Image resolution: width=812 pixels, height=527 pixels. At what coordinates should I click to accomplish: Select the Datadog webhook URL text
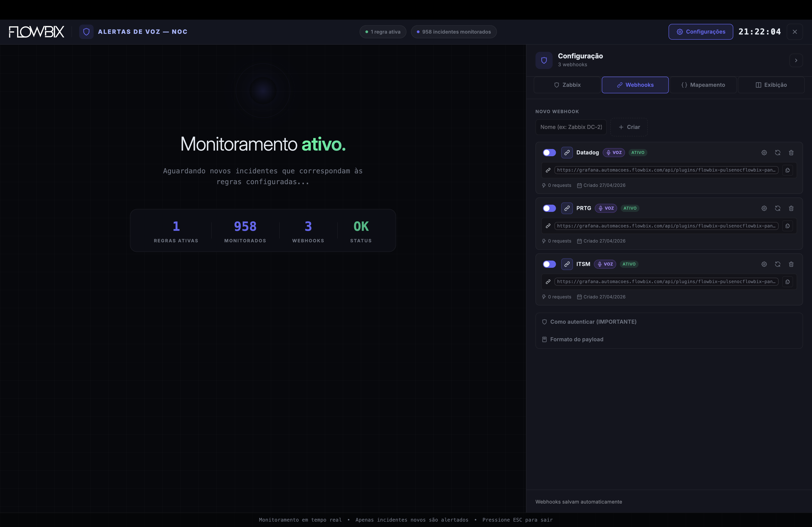(x=666, y=170)
